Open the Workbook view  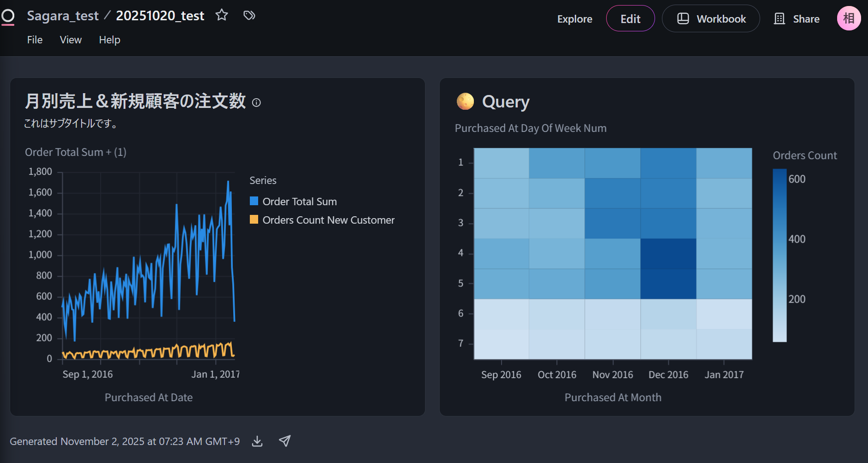(711, 19)
